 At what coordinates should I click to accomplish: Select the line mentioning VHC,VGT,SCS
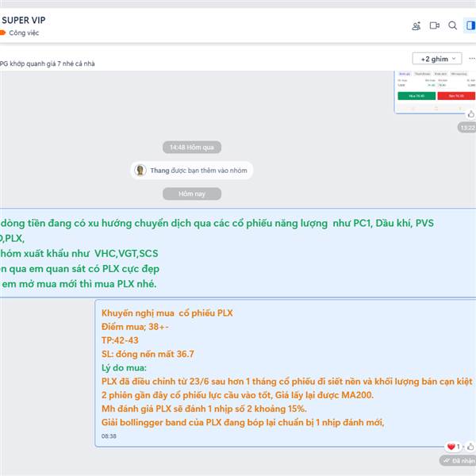[79, 254]
